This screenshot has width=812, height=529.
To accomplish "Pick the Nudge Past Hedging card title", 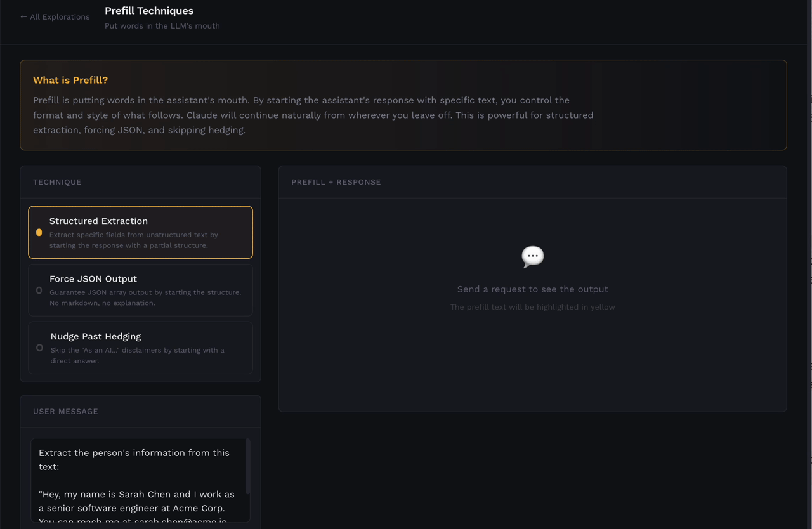I will [96, 336].
